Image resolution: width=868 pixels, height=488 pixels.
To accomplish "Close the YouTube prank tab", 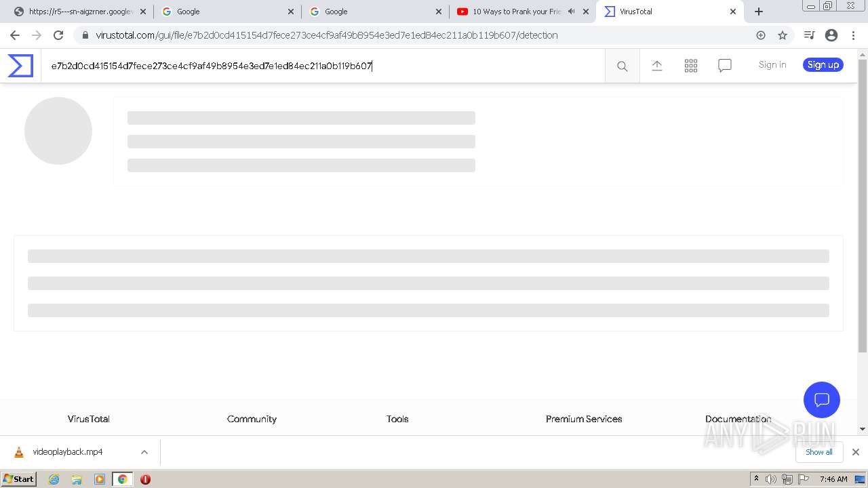I will pyautogui.click(x=586, y=12).
